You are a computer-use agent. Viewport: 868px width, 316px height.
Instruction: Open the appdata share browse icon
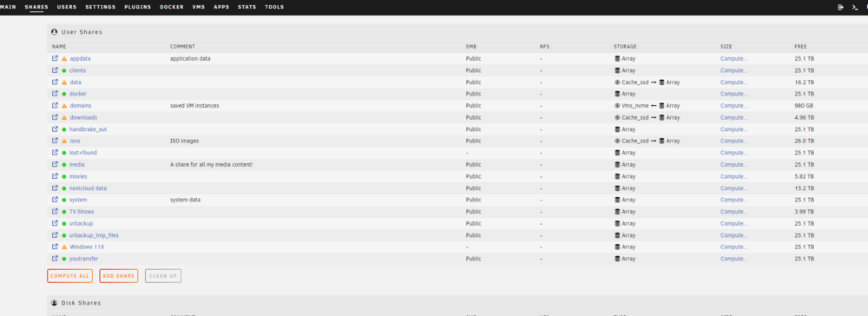pyautogui.click(x=55, y=58)
